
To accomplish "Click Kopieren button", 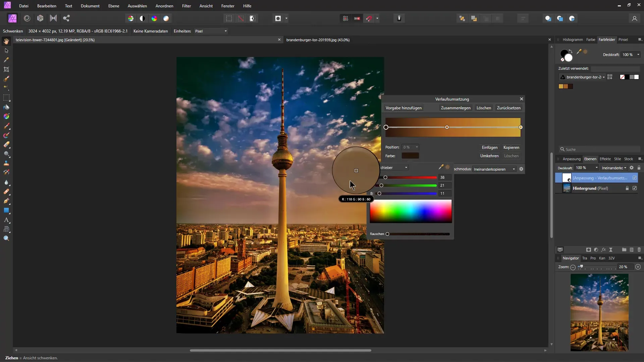I will coord(511,147).
